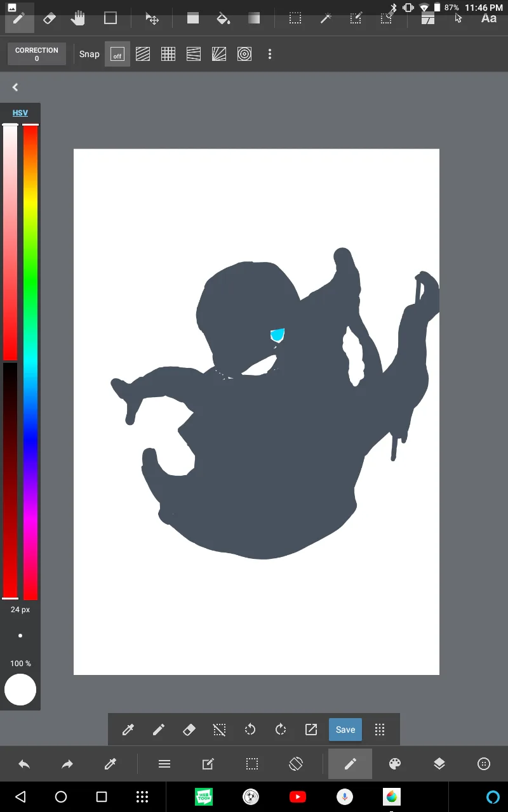
Task: Open the materials/tool options circle icon
Action: (484, 764)
